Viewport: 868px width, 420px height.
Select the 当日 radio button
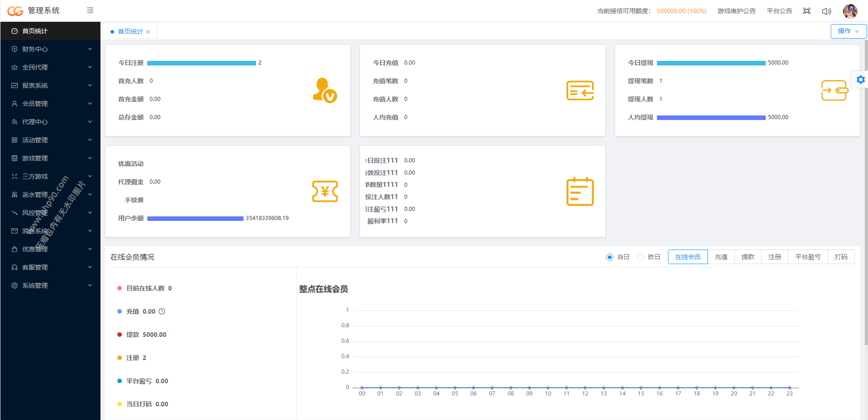pyautogui.click(x=610, y=257)
